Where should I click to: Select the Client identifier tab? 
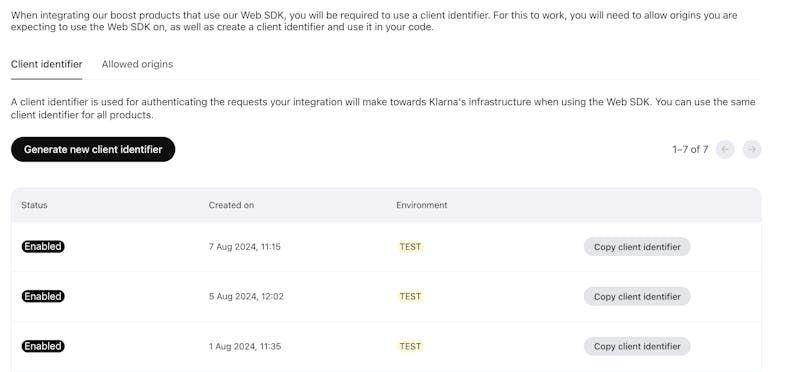(47, 64)
